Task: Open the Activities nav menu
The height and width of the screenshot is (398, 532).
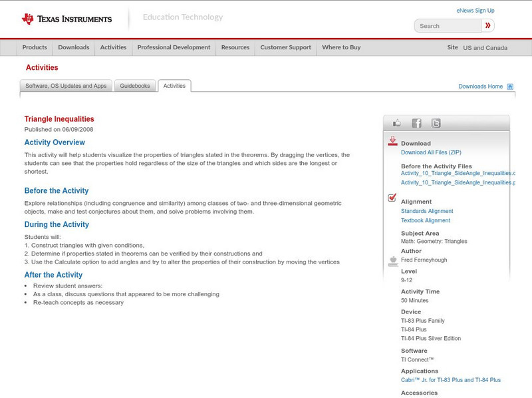Action: pyautogui.click(x=113, y=47)
